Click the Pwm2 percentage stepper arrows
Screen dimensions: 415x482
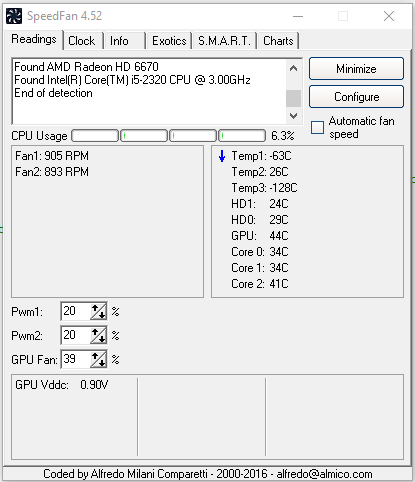click(98, 335)
